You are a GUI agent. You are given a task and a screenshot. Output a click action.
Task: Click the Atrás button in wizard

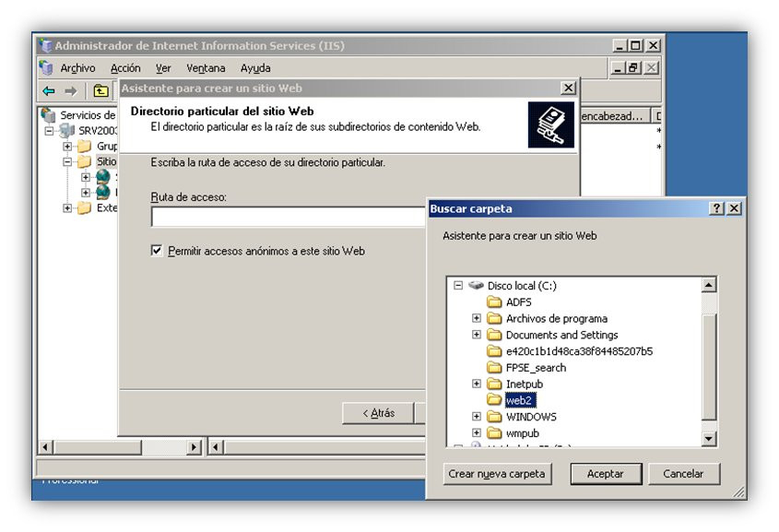(378, 413)
